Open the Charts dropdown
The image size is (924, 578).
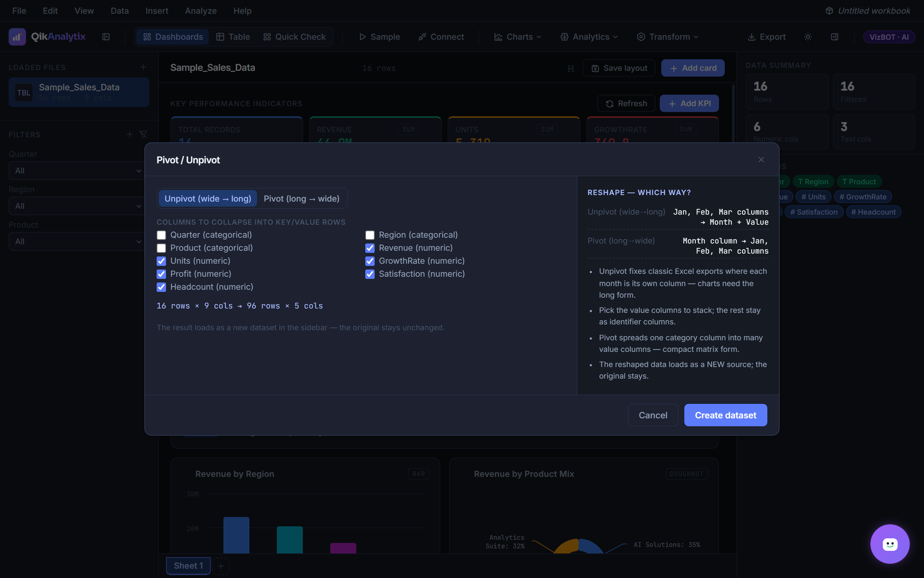[x=518, y=37]
